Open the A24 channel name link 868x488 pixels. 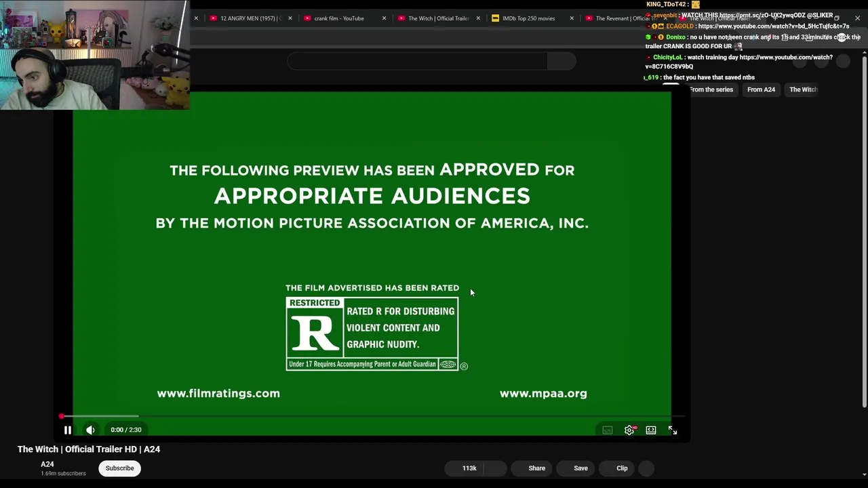[47, 464]
